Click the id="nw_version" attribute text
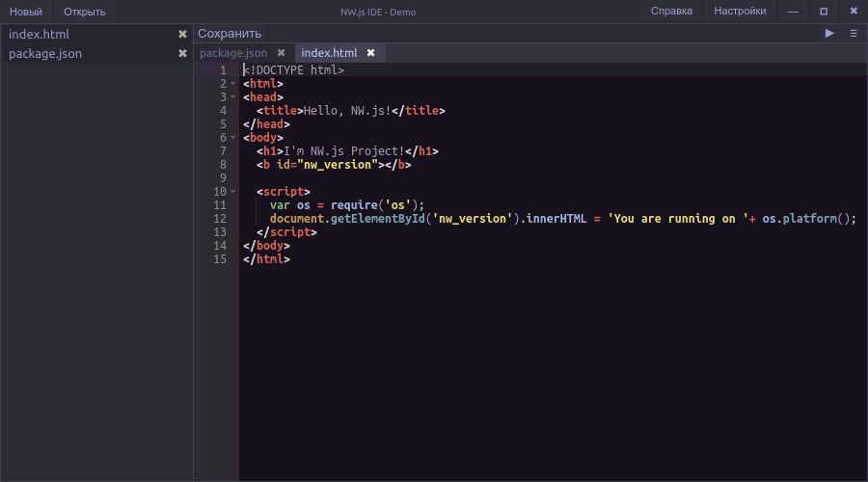 tap(327, 165)
